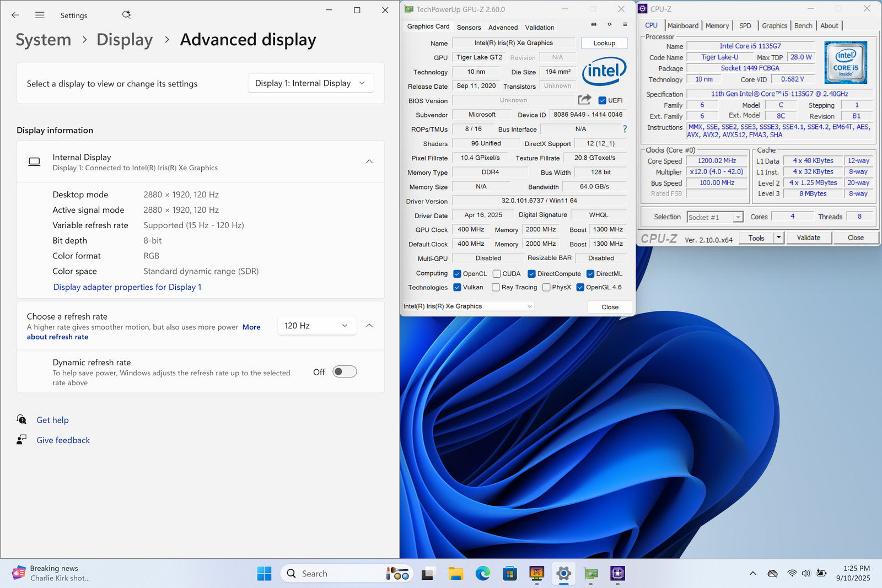Image resolution: width=882 pixels, height=588 pixels.
Task: Turn on Dynamic refresh rate switch
Action: (x=345, y=371)
